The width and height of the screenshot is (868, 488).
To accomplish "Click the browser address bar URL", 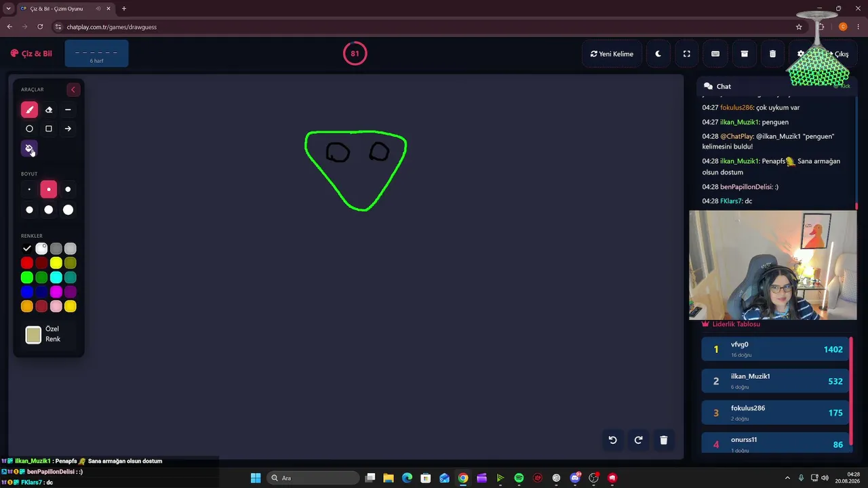I will (112, 27).
